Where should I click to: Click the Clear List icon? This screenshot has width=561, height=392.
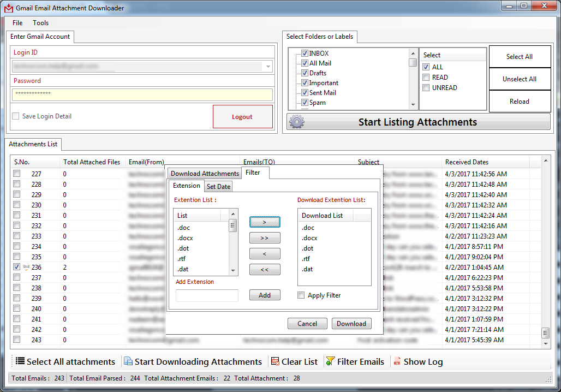pos(275,361)
